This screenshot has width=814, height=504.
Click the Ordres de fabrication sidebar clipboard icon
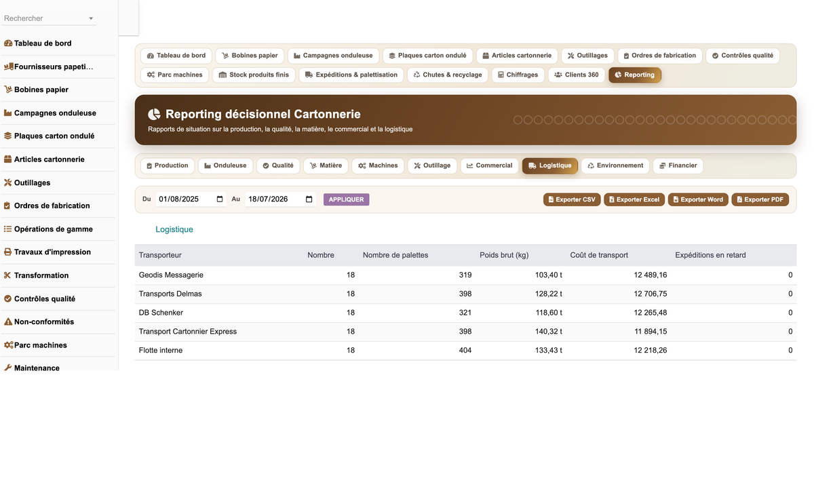point(8,206)
